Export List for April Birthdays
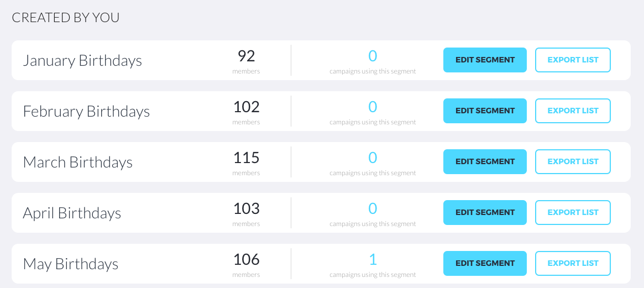 click(573, 212)
